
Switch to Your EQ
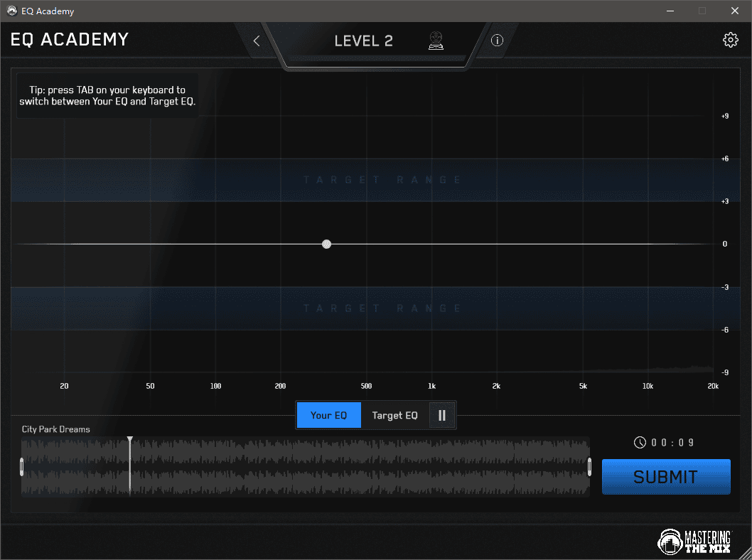(x=328, y=415)
